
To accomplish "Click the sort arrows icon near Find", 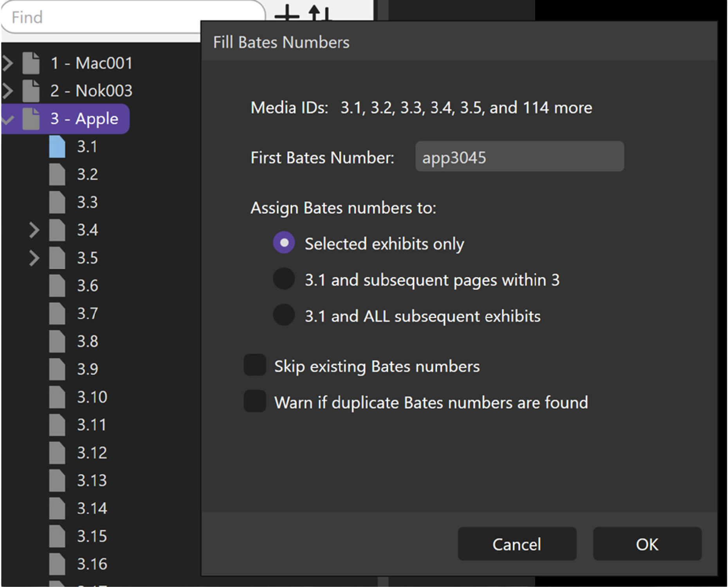I will pyautogui.click(x=319, y=13).
